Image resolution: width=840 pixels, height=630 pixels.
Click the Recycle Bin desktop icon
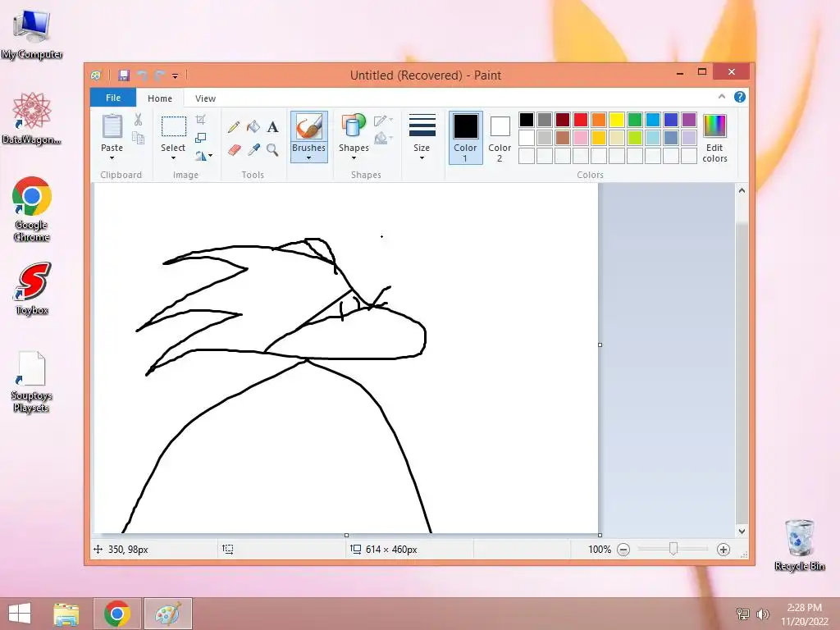click(x=799, y=546)
